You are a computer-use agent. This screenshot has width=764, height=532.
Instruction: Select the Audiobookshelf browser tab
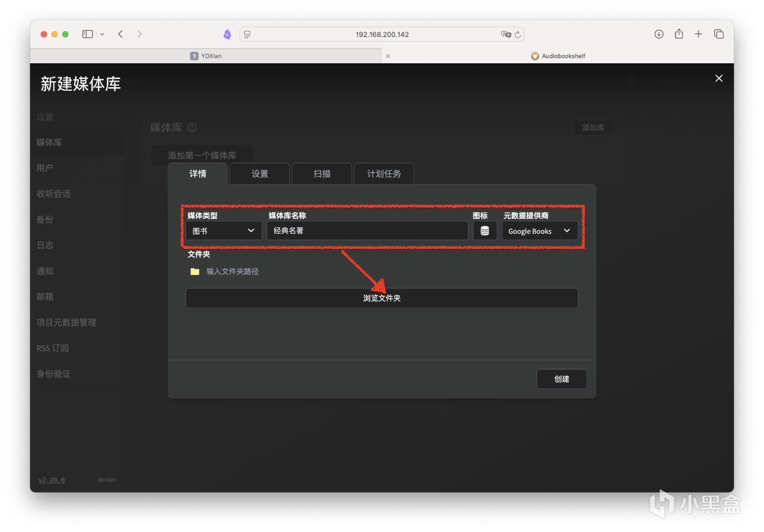558,56
